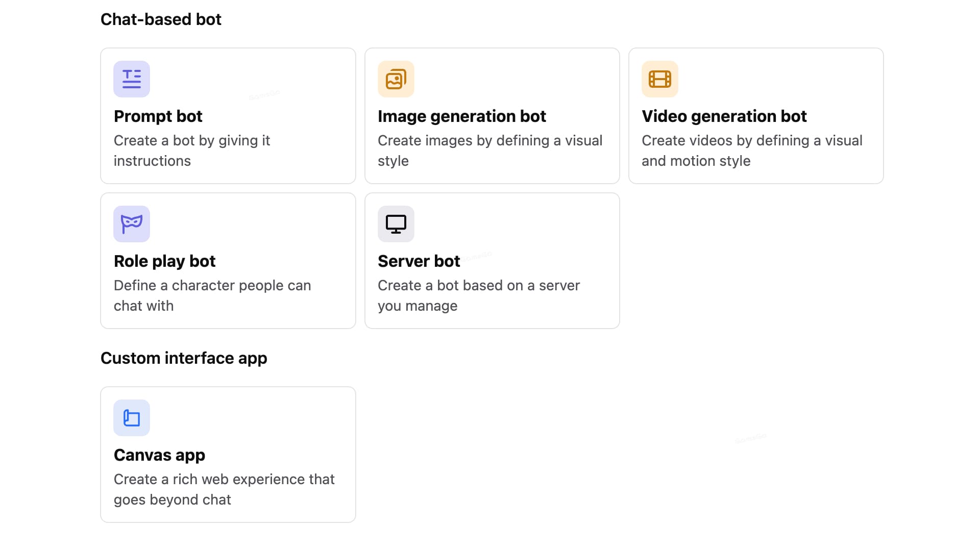
Task: Click 'Create a bot based on a server' text
Action: pos(478,286)
